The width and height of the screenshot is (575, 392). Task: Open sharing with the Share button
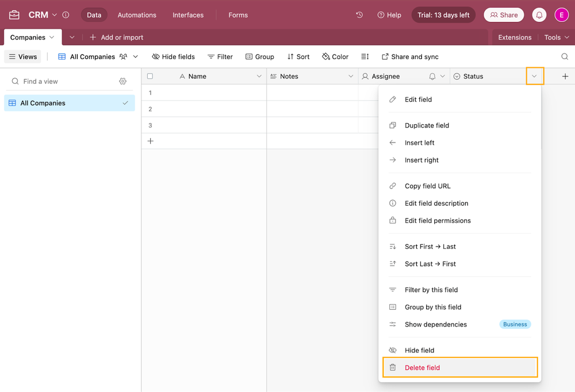[504, 14]
